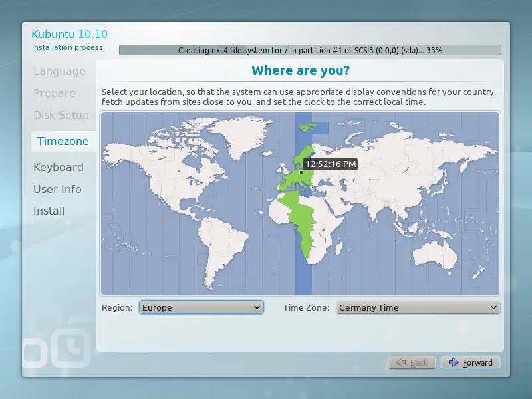The width and height of the screenshot is (532, 399).
Task: Click the Forward button
Action: (x=470, y=362)
